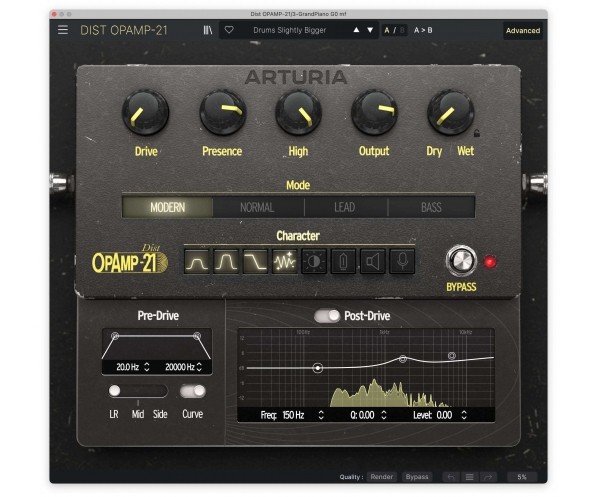This screenshot has width=597, height=497.
Task: Select the BASS mode tab
Action: click(431, 207)
